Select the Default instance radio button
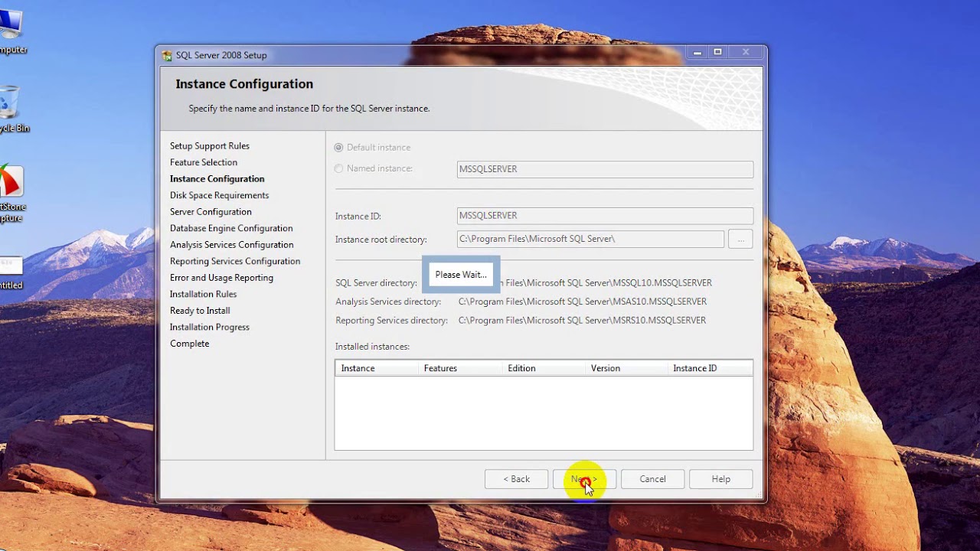Image resolution: width=980 pixels, height=551 pixels. [338, 147]
